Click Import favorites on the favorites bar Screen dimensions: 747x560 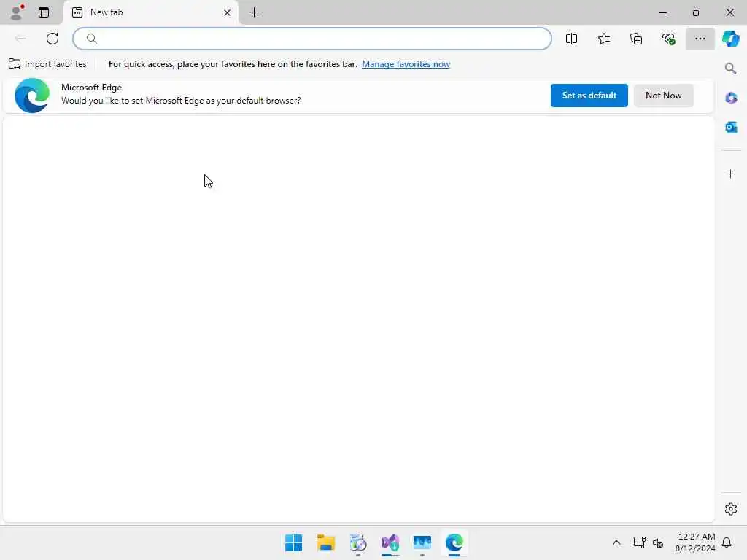[47, 64]
